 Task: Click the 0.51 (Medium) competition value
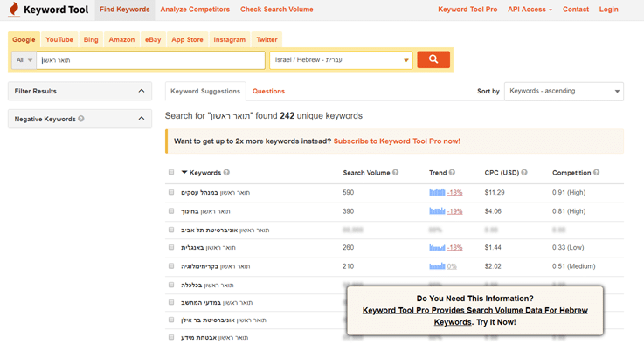point(574,266)
